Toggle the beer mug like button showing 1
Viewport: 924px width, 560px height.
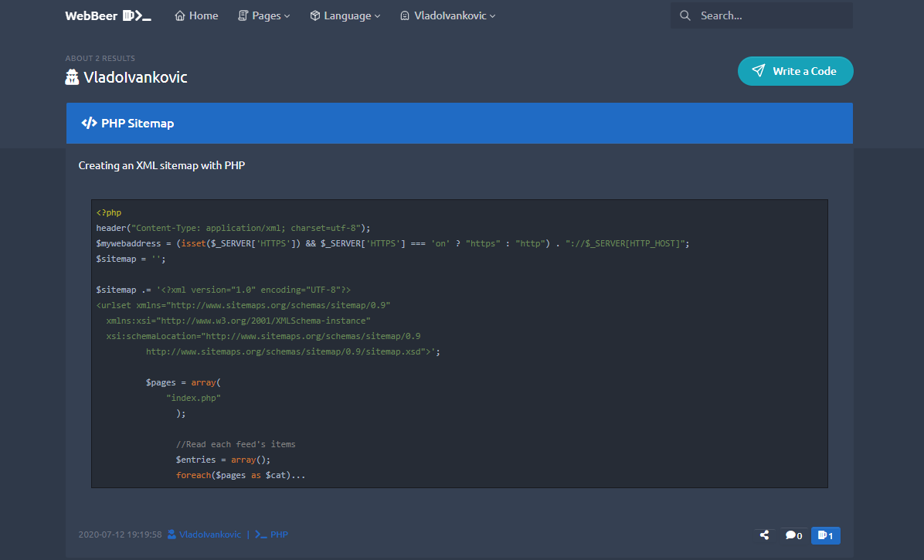click(x=825, y=535)
